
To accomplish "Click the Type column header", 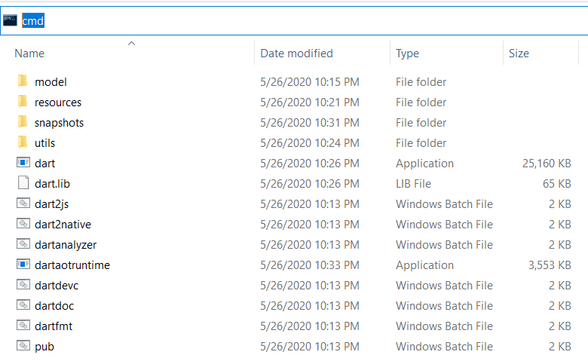I will coord(408,54).
